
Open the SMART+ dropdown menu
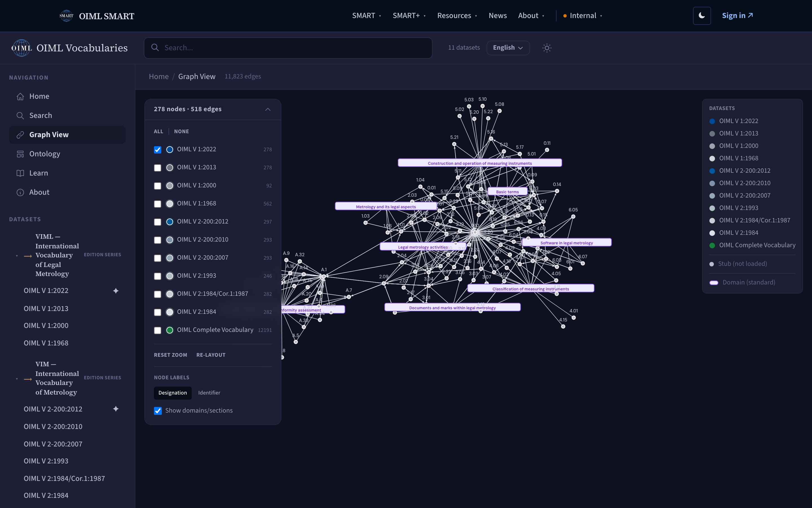coord(409,16)
